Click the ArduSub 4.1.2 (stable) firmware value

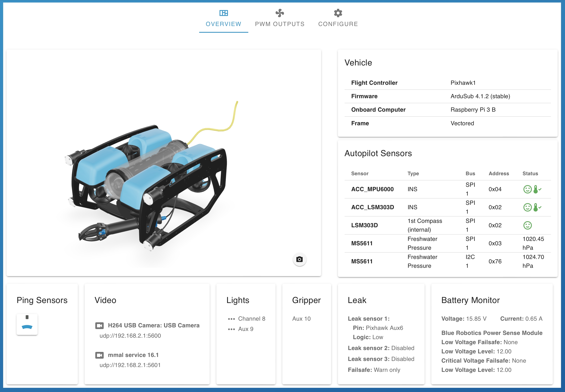pos(480,96)
